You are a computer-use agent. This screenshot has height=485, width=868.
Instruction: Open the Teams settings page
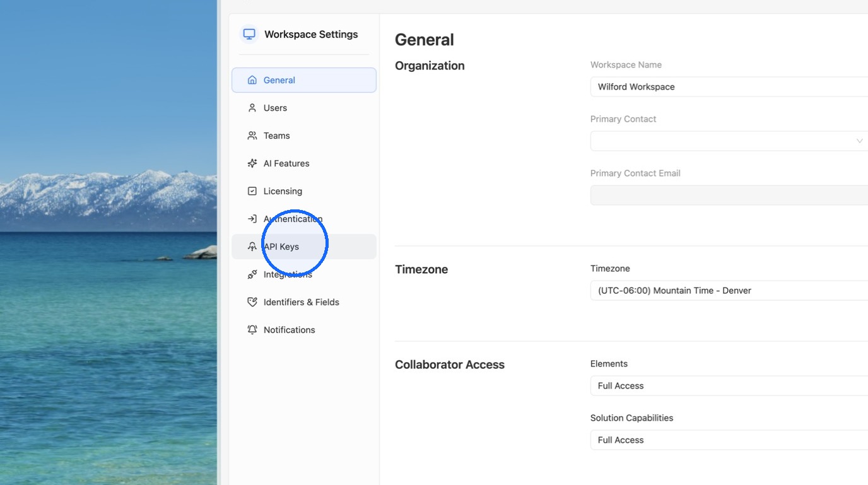304,136
